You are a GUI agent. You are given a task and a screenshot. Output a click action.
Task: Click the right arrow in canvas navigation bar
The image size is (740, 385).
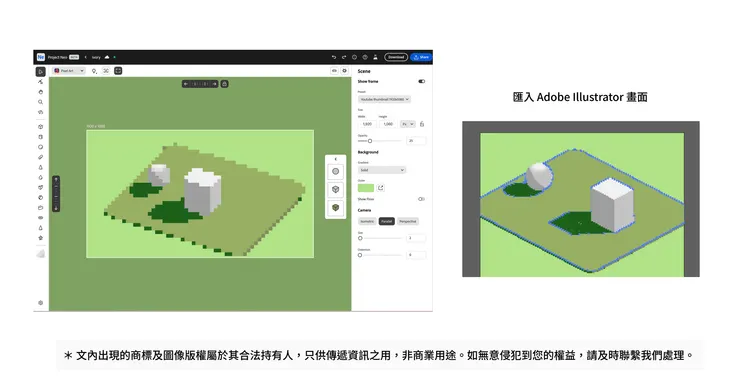coord(214,84)
